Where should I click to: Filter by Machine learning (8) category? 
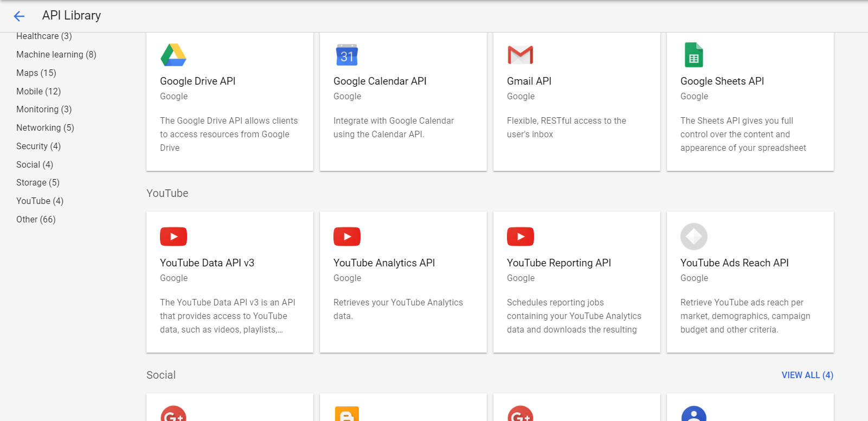pyautogui.click(x=56, y=54)
